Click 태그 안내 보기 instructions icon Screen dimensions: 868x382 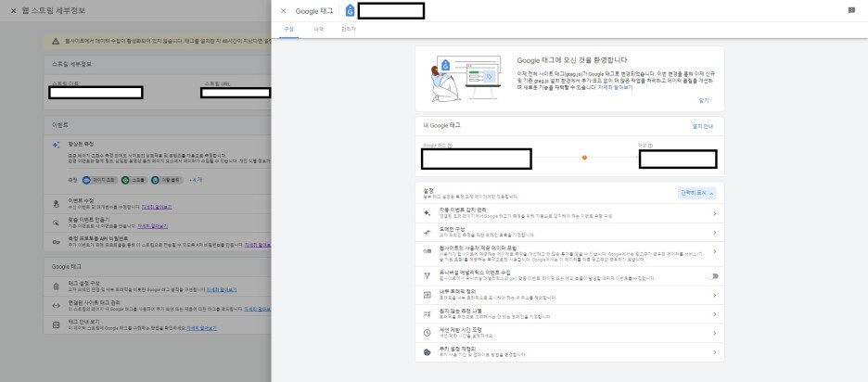point(56,325)
